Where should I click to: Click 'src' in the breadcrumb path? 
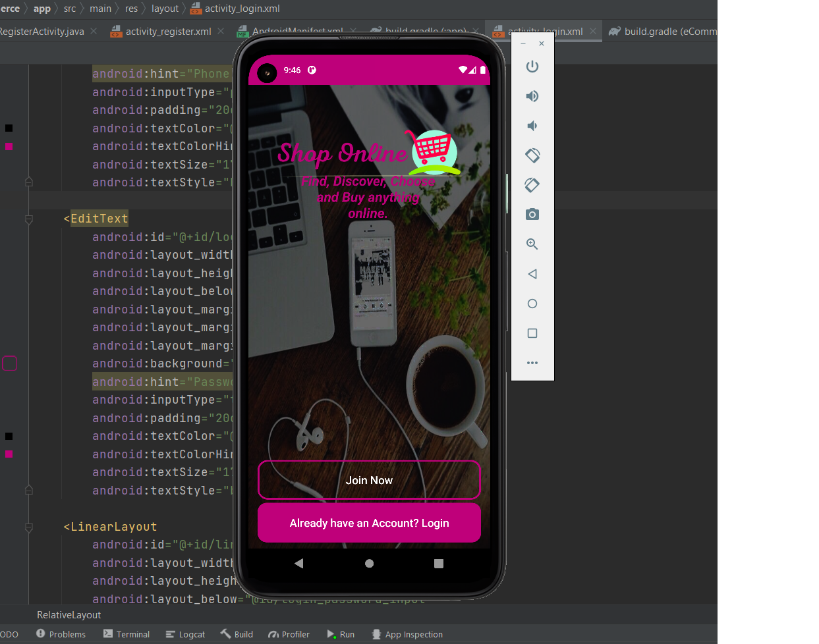(70, 9)
